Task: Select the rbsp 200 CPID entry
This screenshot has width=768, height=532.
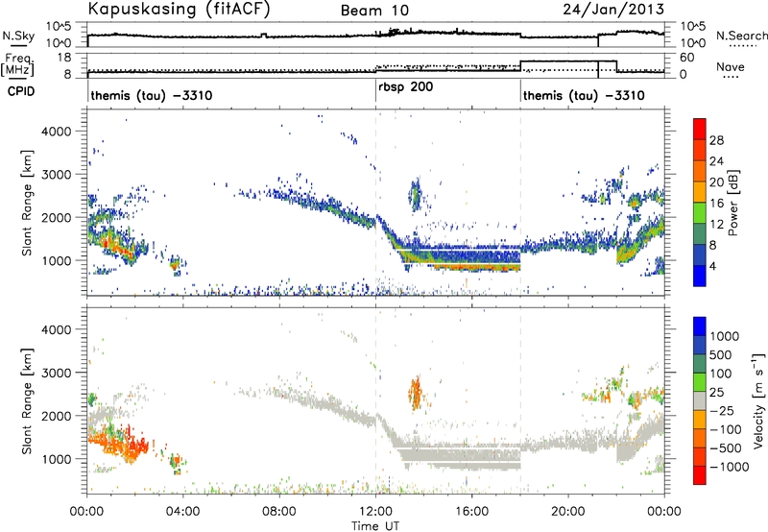Action: [405, 87]
